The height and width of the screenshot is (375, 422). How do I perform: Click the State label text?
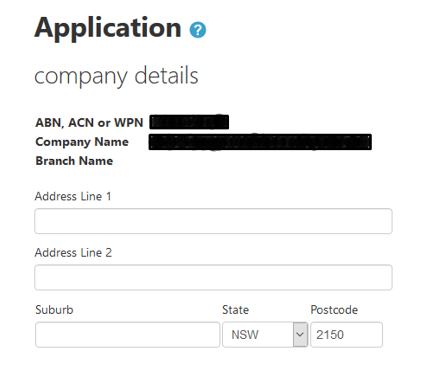click(x=236, y=310)
